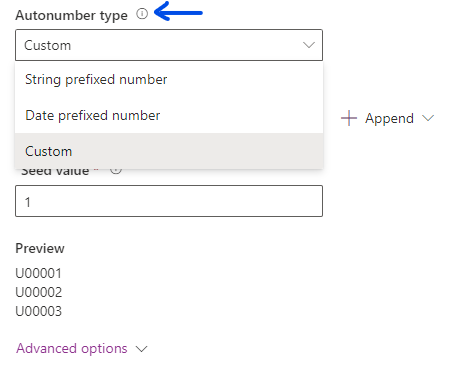Click the blue arrow annotation
The image size is (475, 366).
[178, 12]
